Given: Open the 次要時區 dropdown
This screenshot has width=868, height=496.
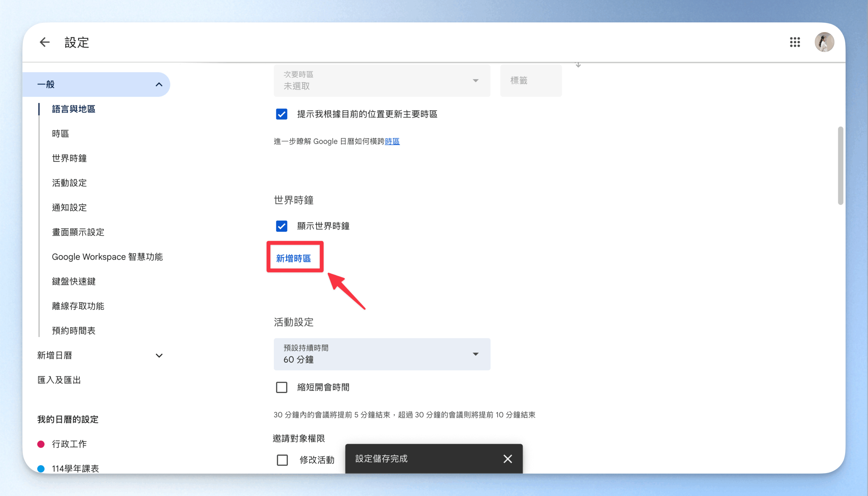Looking at the screenshot, I should 381,81.
